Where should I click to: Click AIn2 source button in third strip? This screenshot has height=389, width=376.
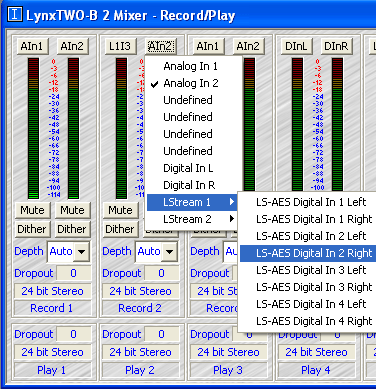pyautogui.click(x=248, y=46)
